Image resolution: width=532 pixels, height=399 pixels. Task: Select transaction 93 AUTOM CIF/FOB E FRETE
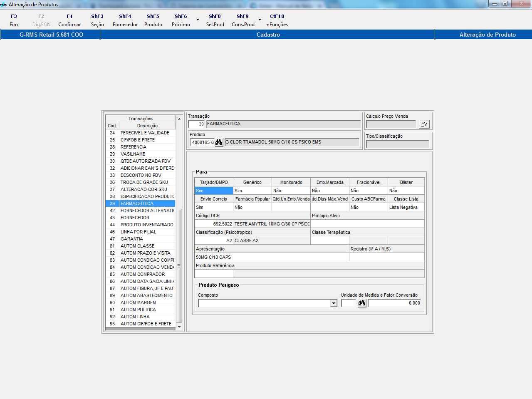click(140, 324)
